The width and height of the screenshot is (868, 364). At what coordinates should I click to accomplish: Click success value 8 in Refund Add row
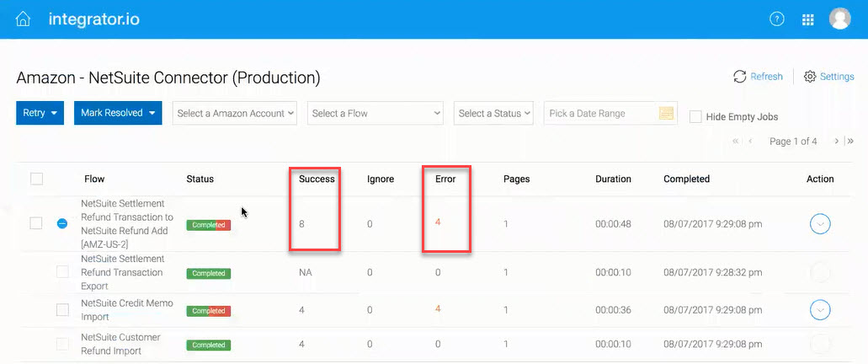pyautogui.click(x=301, y=224)
